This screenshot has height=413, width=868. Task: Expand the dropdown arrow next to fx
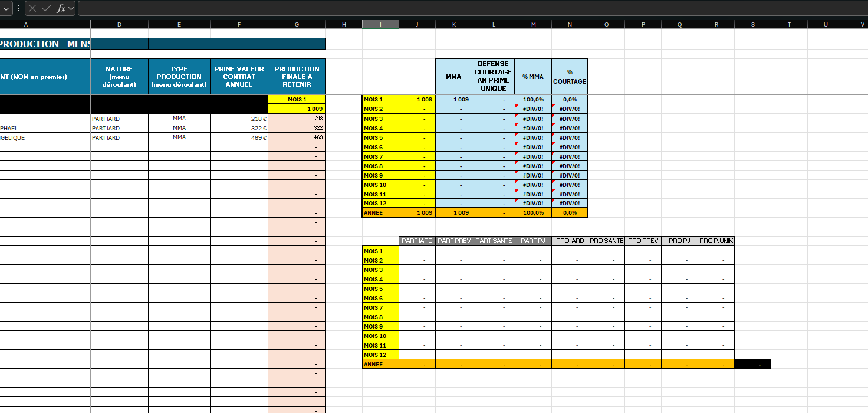coord(71,8)
